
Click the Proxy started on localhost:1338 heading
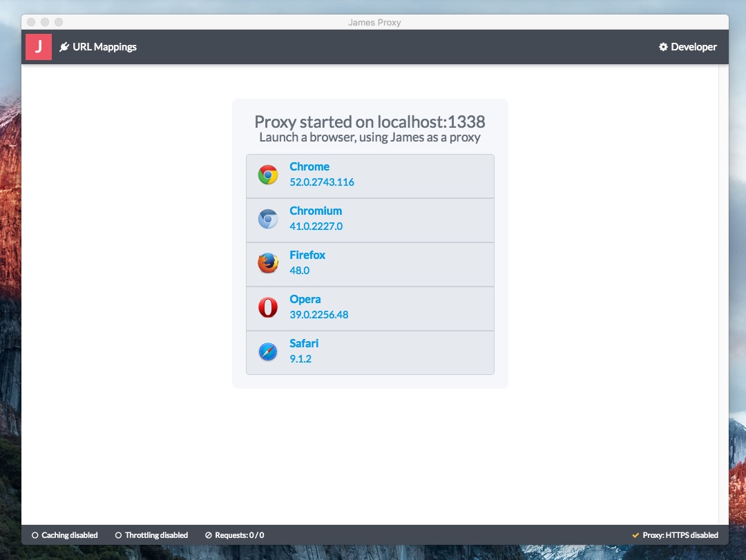coord(370,122)
